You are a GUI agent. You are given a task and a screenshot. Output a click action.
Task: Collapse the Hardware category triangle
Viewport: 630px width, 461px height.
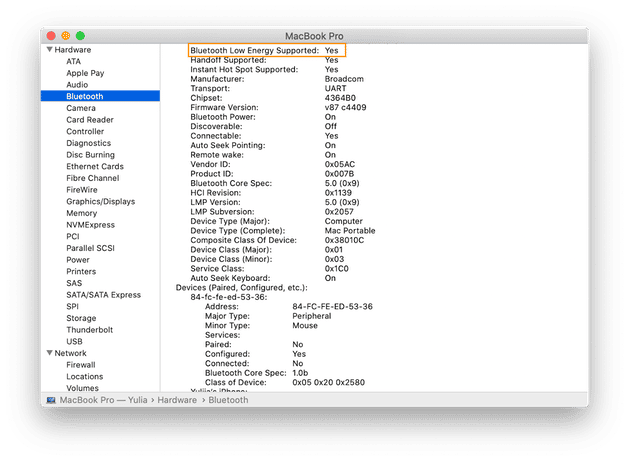tap(49, 49)
